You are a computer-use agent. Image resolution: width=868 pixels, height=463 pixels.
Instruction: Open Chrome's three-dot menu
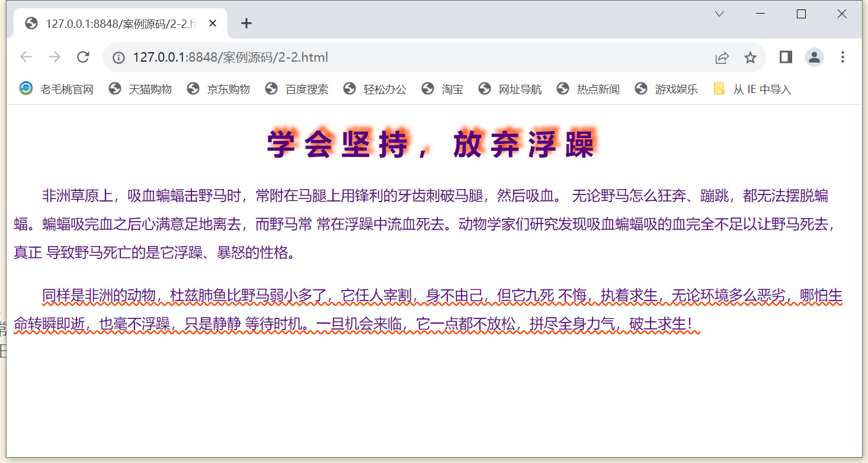coord(843,57)
